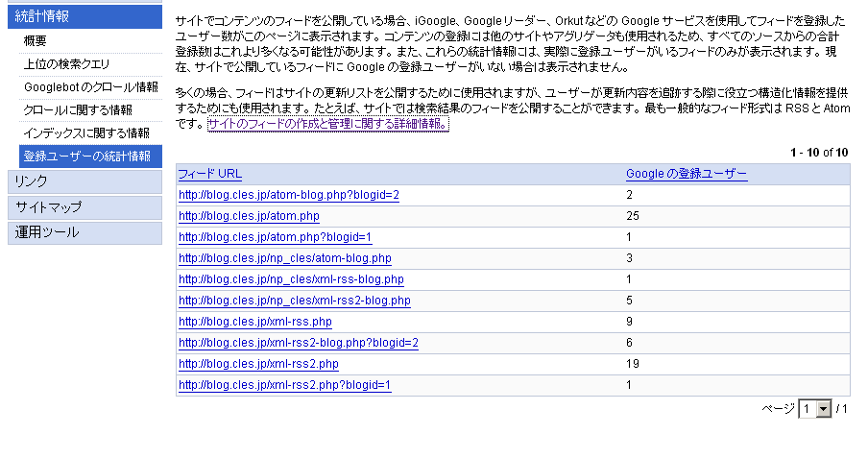868x458 pixels.
Task: Sort by Google の登録ユーザー column
Action: click(687, 174)
